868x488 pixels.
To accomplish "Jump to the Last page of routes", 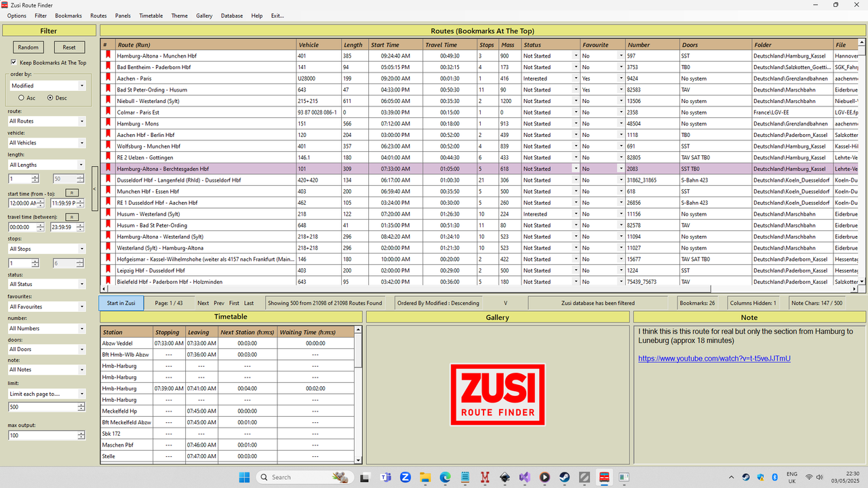I will click(249, 303).
